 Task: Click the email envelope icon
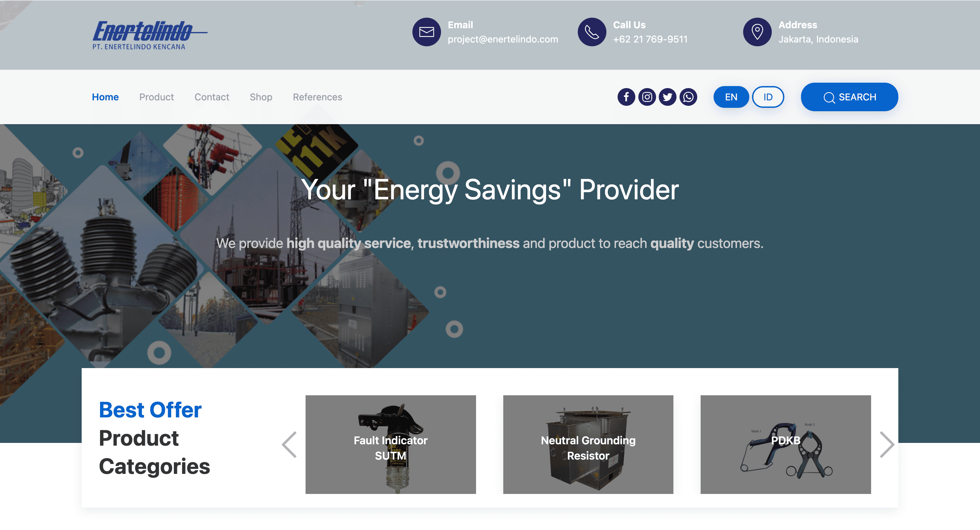(426, 32)
